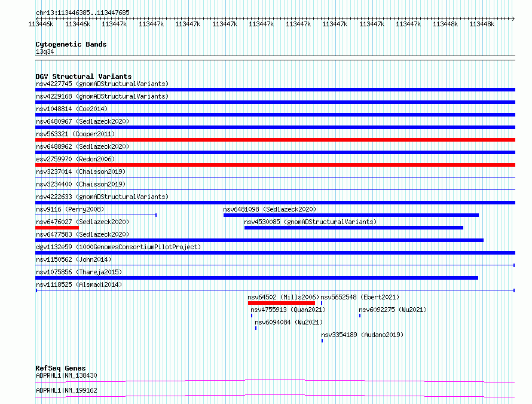Select the ADPRHL1|NM_199162 gene label
The height and width of the screenshot is (404, 532).
(66, 390)
